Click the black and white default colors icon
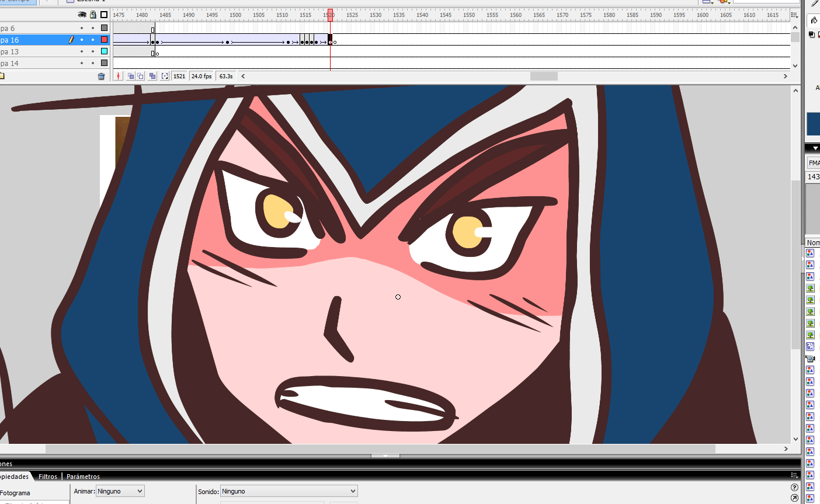 point(811,35)
